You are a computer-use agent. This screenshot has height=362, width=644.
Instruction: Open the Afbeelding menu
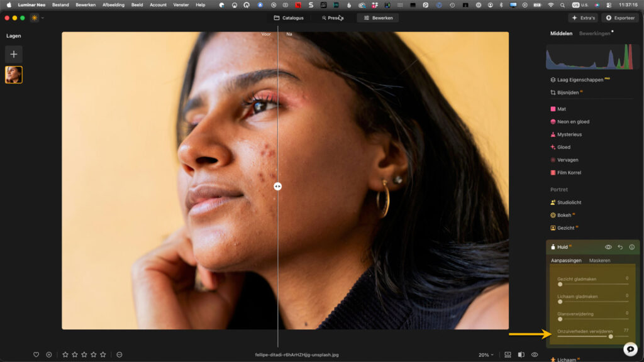pyautogui.click(x=113, y=5)
